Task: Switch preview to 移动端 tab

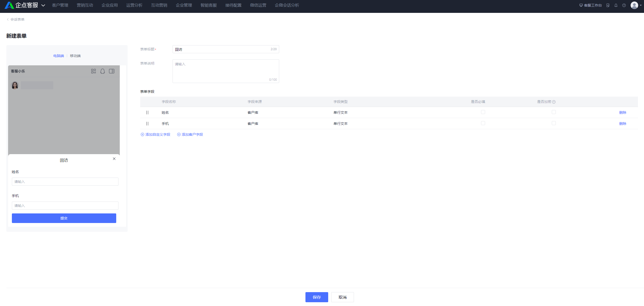Action: (x=75, y=56)
